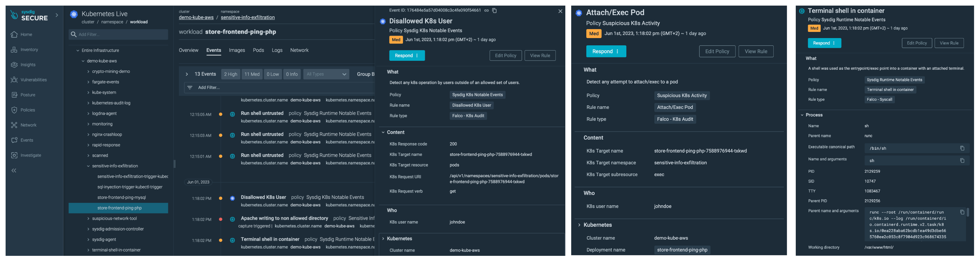The height and width of the screenshot is (262, 980).
Task: Open the Insights section in sidebar
Action: (24, 65)
